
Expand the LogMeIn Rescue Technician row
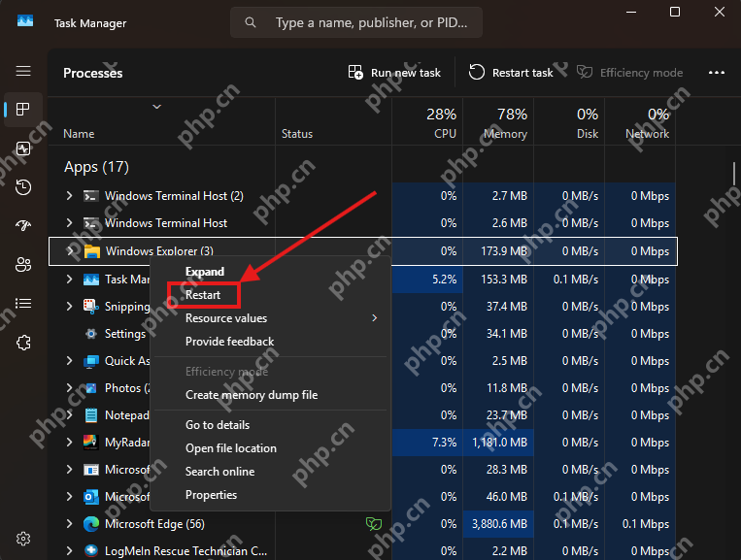pos(70,550)
